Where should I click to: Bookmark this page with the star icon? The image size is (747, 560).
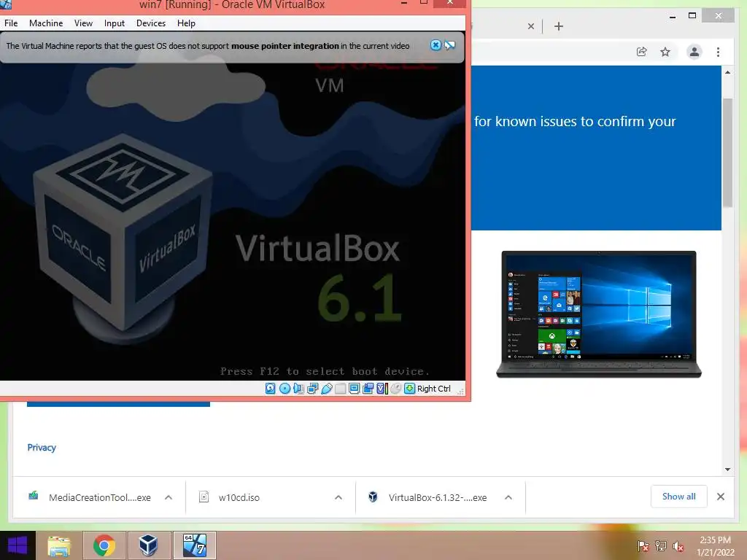coord(665,52)
